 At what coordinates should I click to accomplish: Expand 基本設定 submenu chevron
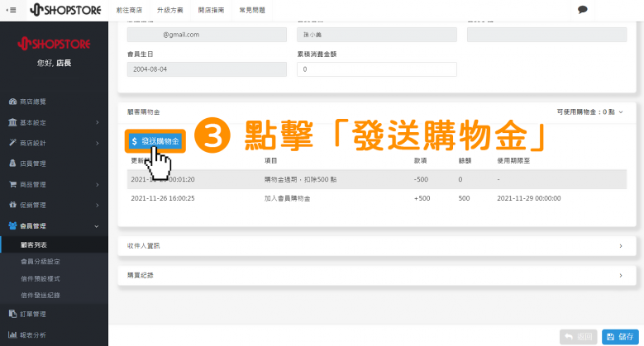click(x=98, y=122)
